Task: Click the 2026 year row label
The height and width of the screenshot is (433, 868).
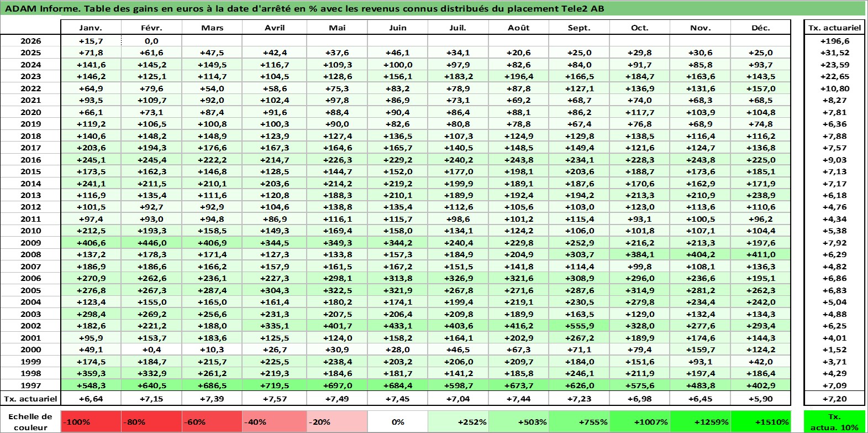Action: [30, 41]
